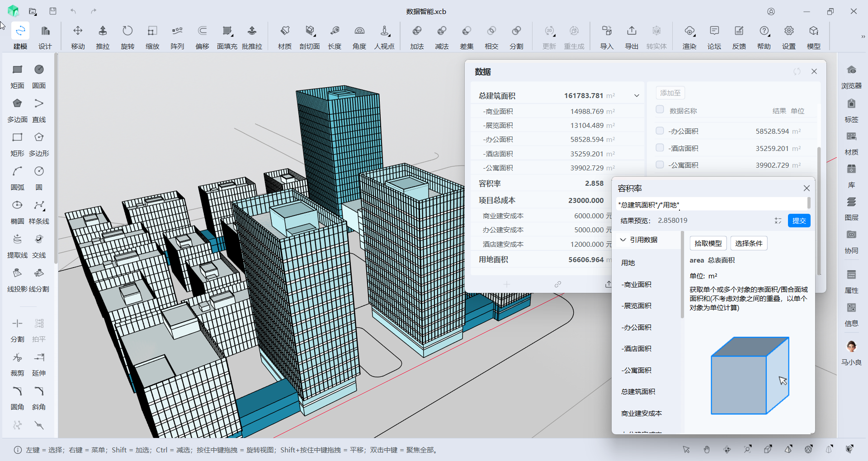This screenshot has height=461, width=868.
Task: Click the 加法 boolean union icon
Action: (417, 31)
